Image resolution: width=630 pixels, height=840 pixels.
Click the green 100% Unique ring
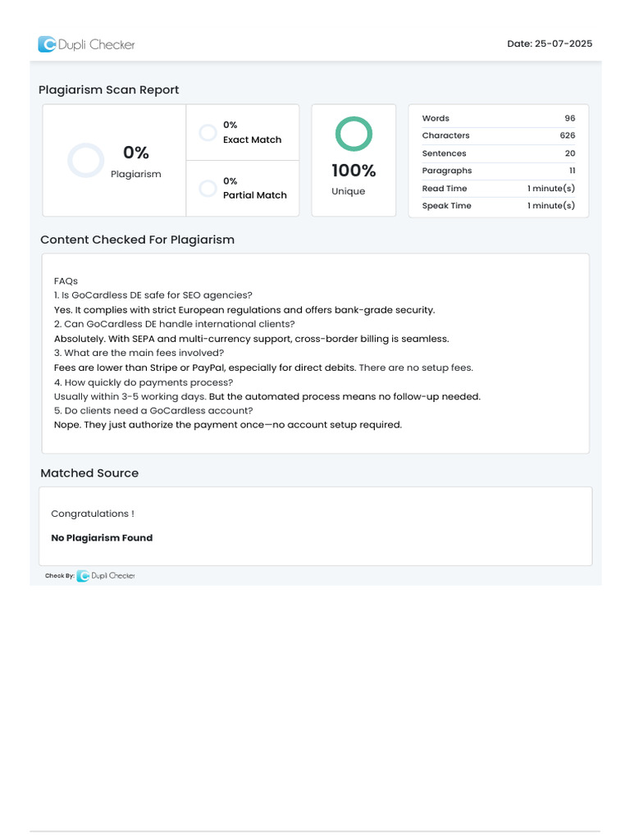[x=354, y=134]
